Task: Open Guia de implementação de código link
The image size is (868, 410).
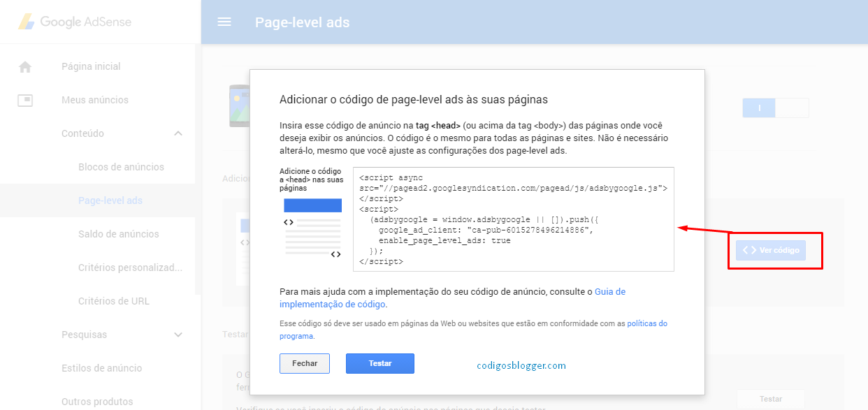Action: pyautogui.click(x=453, y=298)
